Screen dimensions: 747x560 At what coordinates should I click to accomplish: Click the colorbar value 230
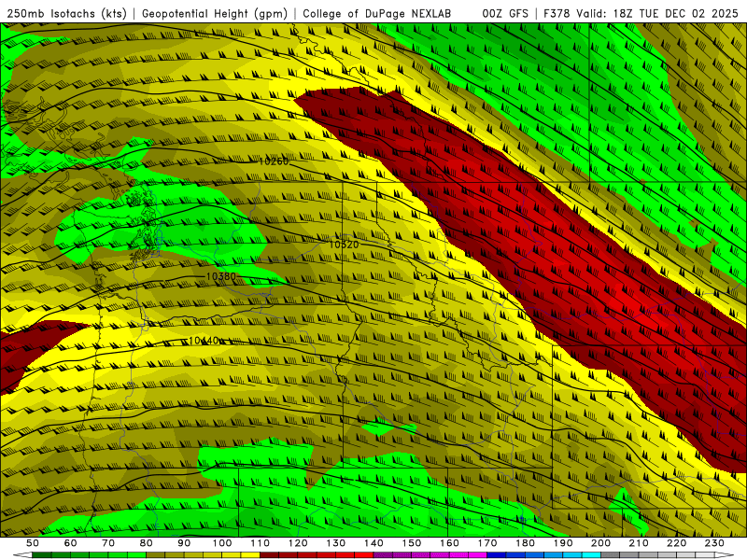point(714,543)
